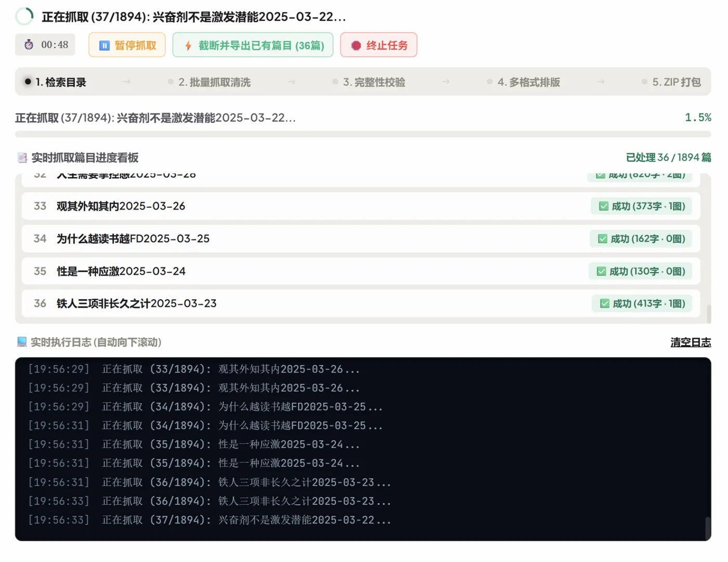Click the 终止任务 button
This screenshot has height=562, width=728.
379,45
